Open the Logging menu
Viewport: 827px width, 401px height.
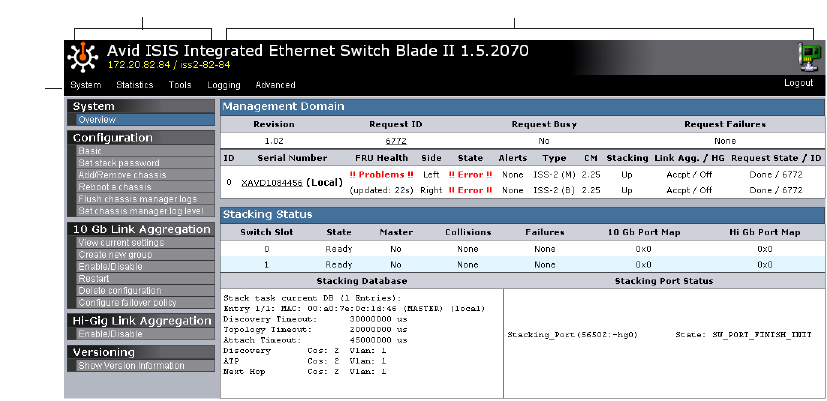pyautogui.click(x=224, y=85)
